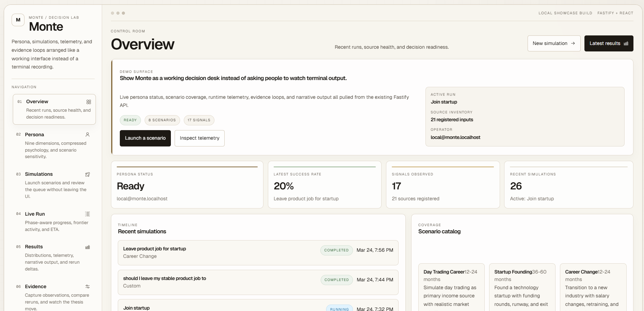Click the 8 SCENARIOS pill
This screenshot has height=311, width=644.
pos(162,120)
